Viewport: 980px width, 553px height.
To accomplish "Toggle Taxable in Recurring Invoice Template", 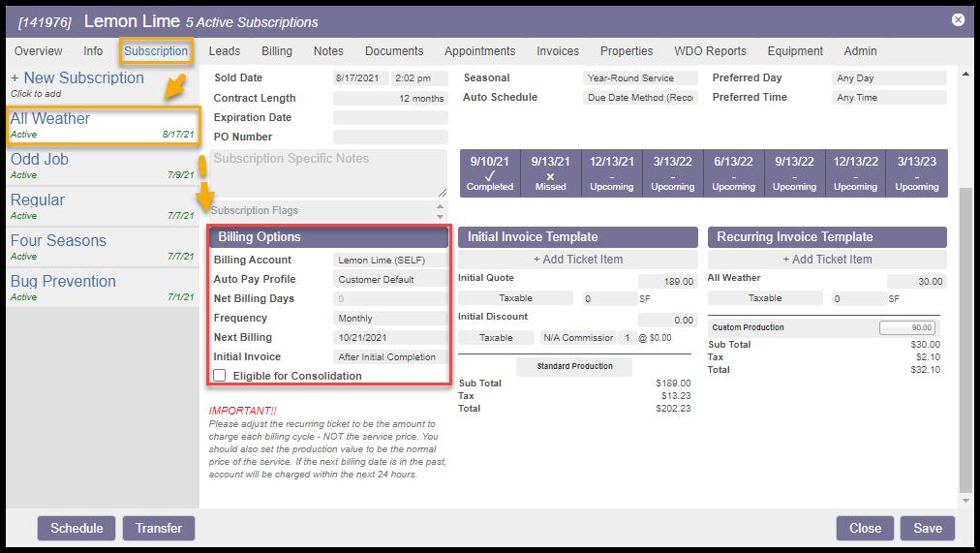I will (x=764, y=299).
